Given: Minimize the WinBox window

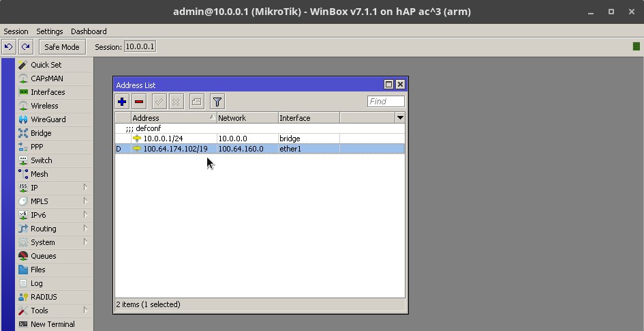Looking at the screenshot, I should coord(591,12).
